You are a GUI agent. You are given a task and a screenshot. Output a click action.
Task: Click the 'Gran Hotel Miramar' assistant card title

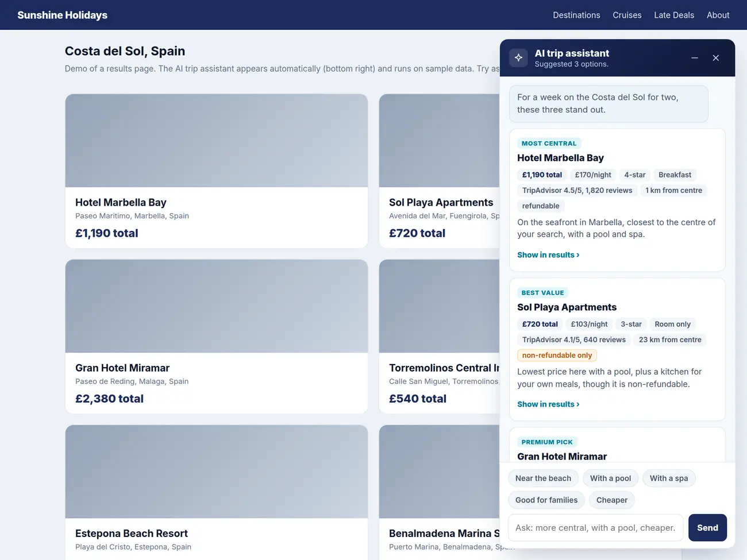coord(562,457)
